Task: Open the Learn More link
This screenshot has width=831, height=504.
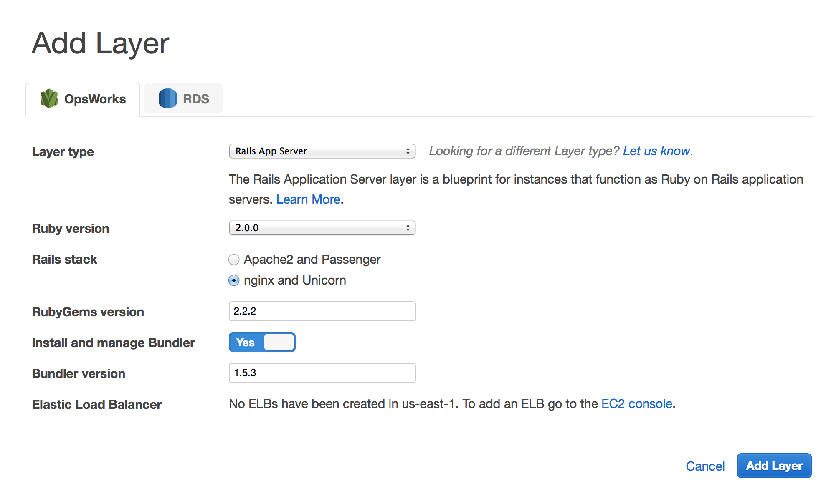Action: [x=308, y=199]
